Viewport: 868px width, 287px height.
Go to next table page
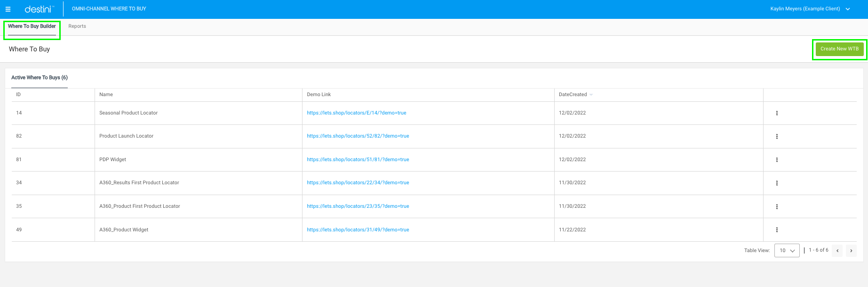pyautogui.click(x=851, y=251)
